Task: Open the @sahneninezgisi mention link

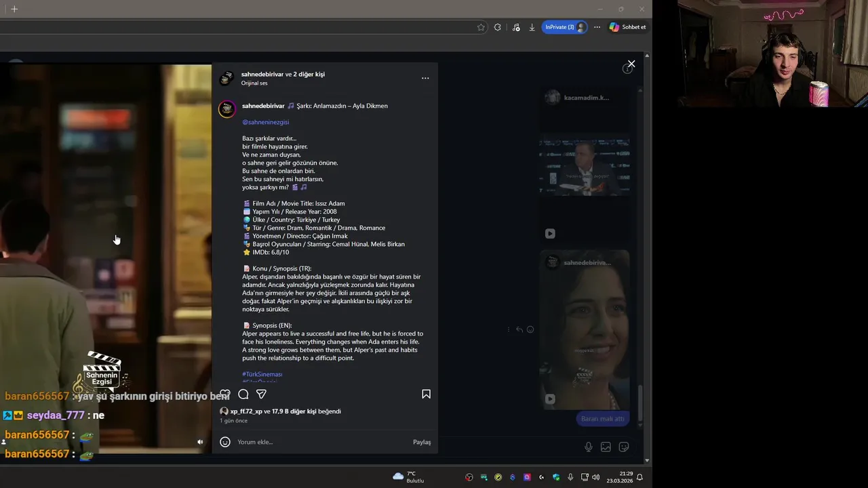Action: (x=265, y=122)
